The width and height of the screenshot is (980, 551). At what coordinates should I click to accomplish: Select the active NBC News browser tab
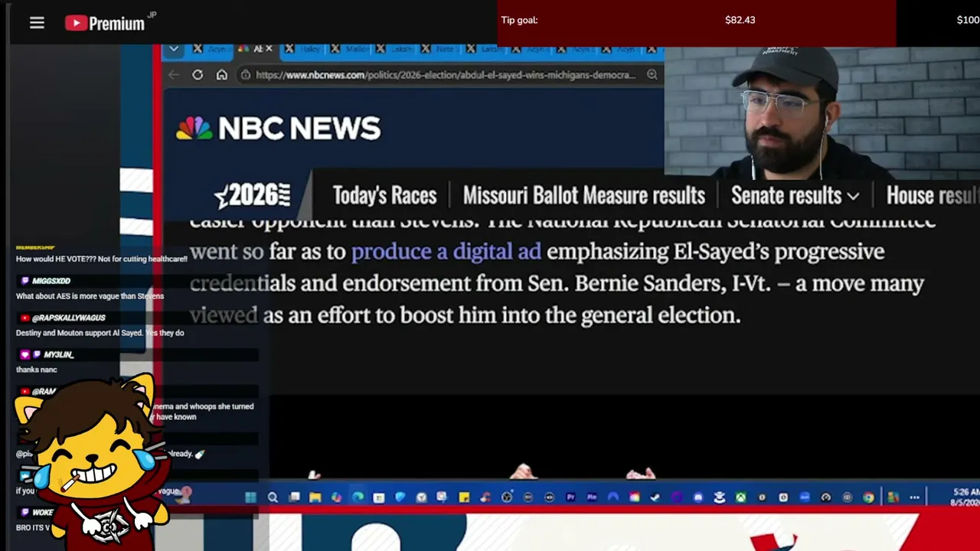pos(255,49)
